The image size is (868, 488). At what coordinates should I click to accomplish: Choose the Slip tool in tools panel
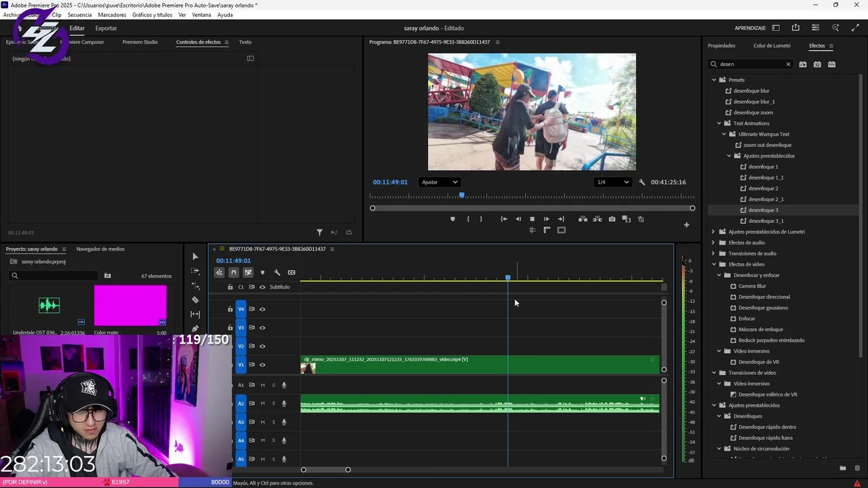click(x=195, y=314)
